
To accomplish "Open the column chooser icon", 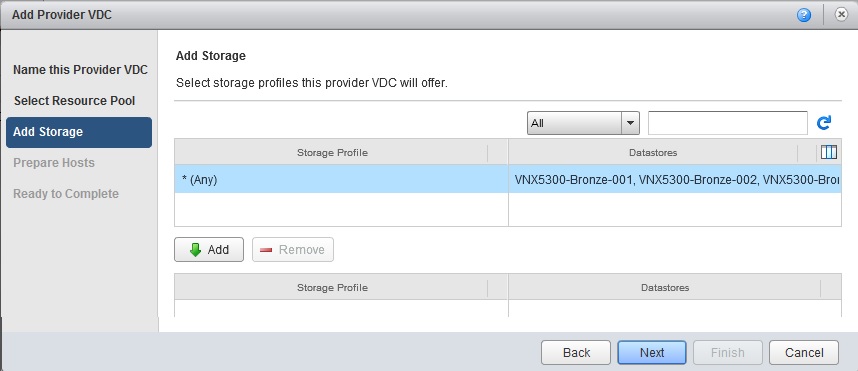I will tap(829, 152).
